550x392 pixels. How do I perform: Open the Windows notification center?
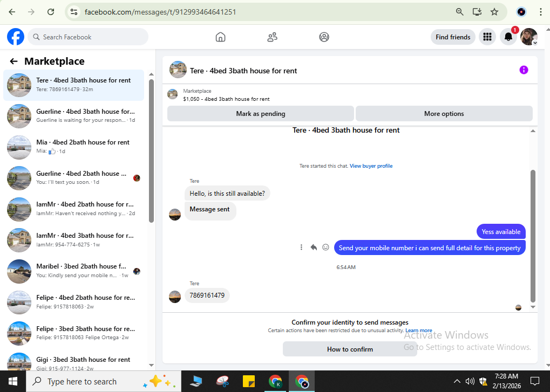[535, 381]
